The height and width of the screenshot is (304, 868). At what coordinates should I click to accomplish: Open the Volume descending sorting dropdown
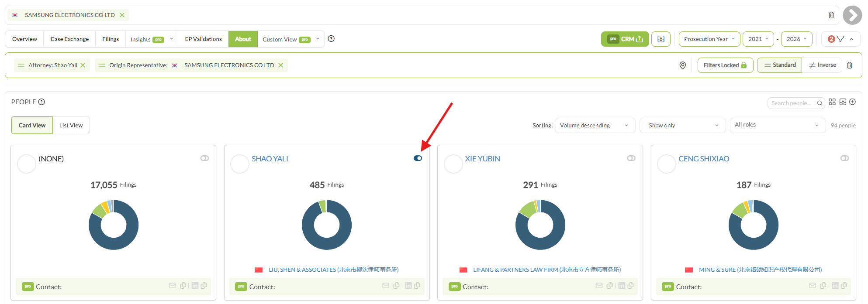[x=595, y=126]
